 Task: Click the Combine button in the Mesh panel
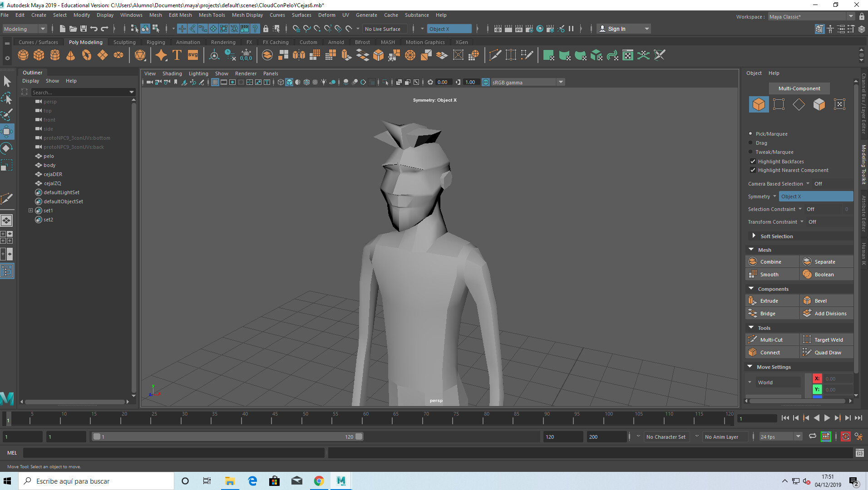pos(772,261)
